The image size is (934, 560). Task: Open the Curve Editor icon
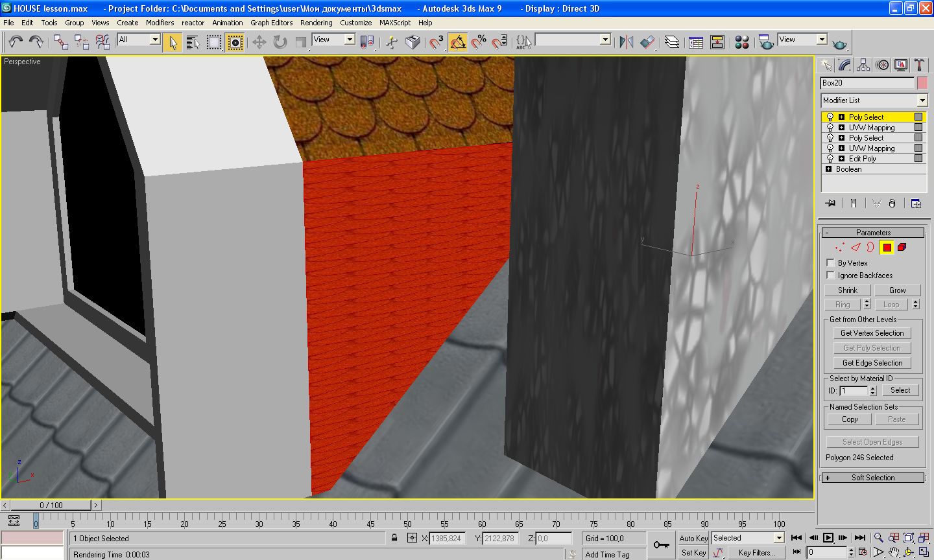696,42
